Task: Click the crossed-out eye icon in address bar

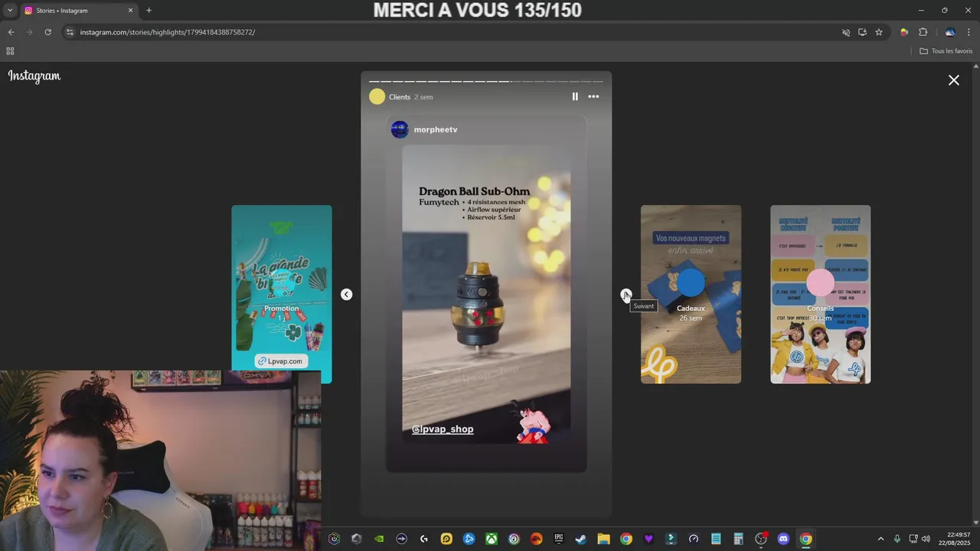Action: 846,32
